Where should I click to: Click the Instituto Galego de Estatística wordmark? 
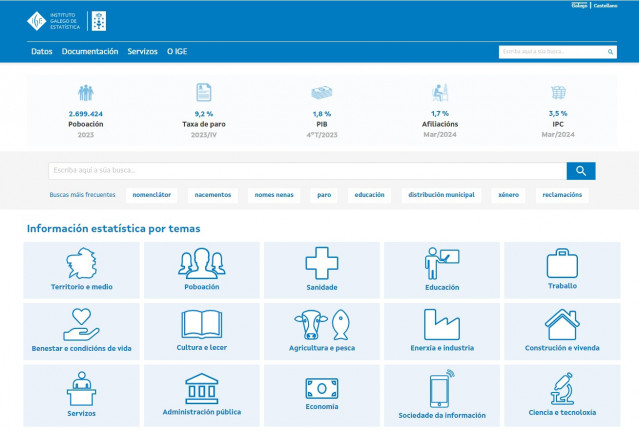65,21
